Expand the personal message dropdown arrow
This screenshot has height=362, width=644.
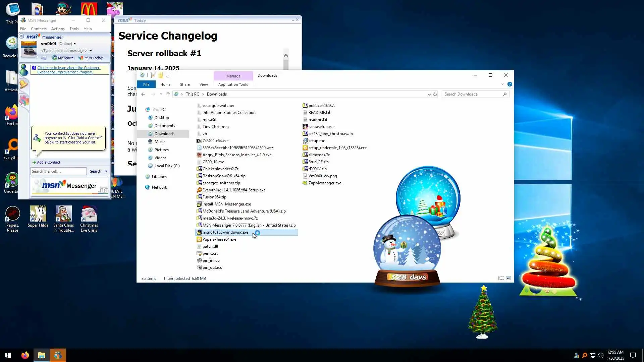tap(91, 51)
